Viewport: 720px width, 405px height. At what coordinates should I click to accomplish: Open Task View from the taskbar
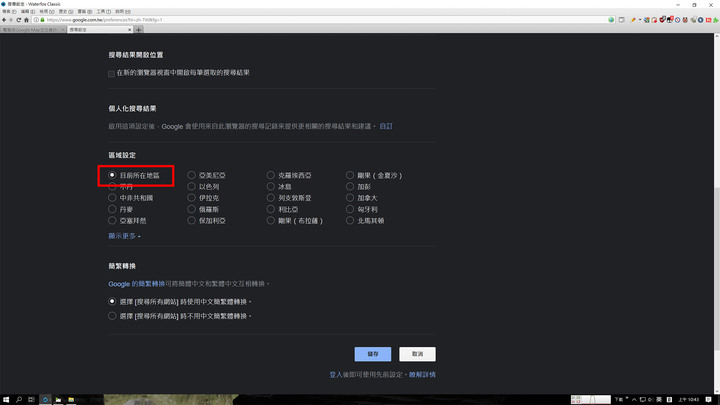(31, 399)
